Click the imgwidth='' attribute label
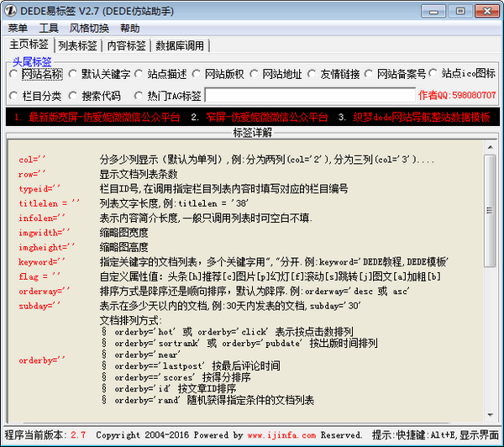 coord(44,233)
